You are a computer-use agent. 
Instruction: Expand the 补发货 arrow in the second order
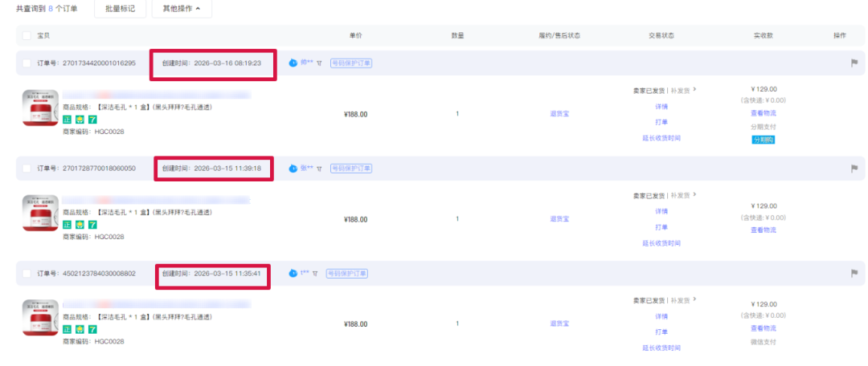(694, 195)
